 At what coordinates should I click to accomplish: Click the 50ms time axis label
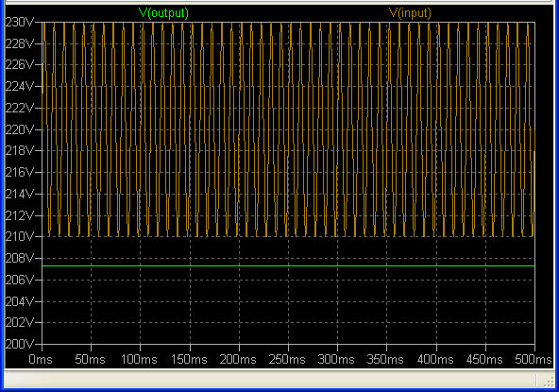click(91, 359)
